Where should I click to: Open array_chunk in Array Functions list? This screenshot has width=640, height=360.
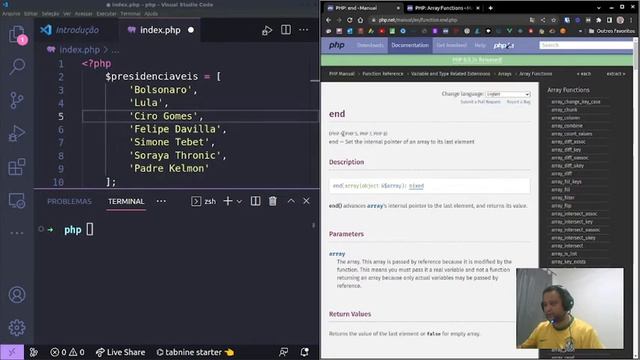564,110
